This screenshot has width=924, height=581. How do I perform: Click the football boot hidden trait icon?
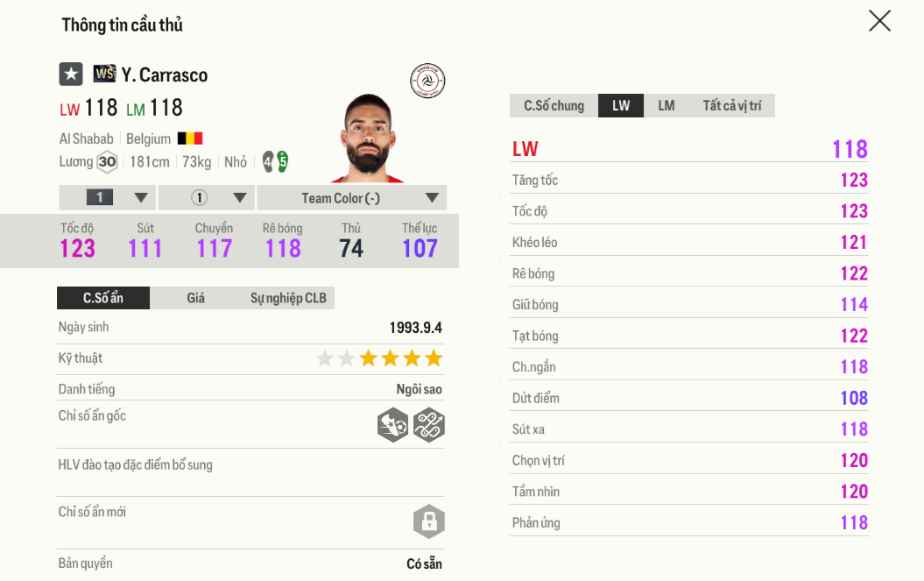(392, 425)
